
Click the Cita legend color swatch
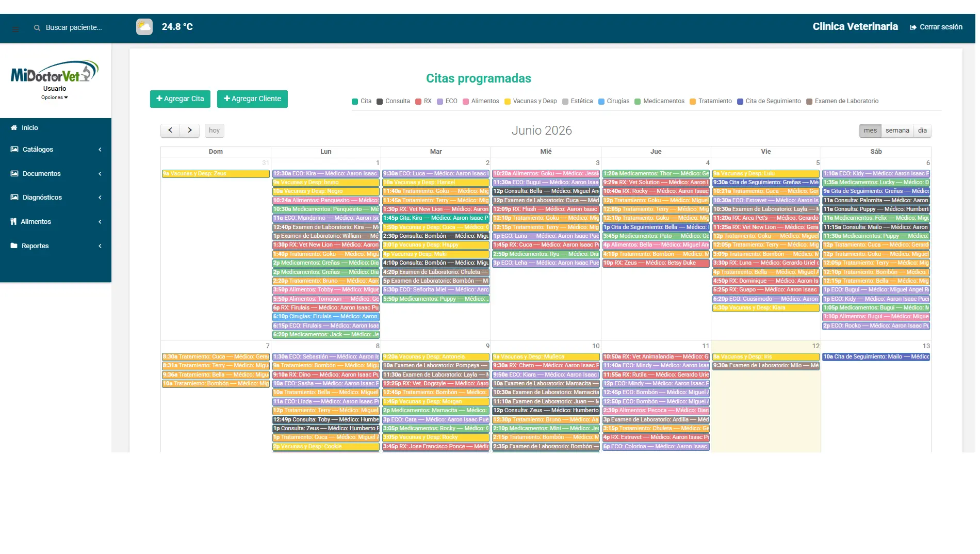coord(355,102)
